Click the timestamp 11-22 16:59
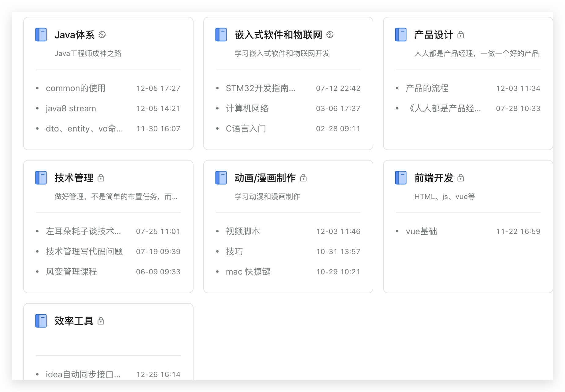The image size is (565, 392). pyautogui.click(x=518, y=231)
